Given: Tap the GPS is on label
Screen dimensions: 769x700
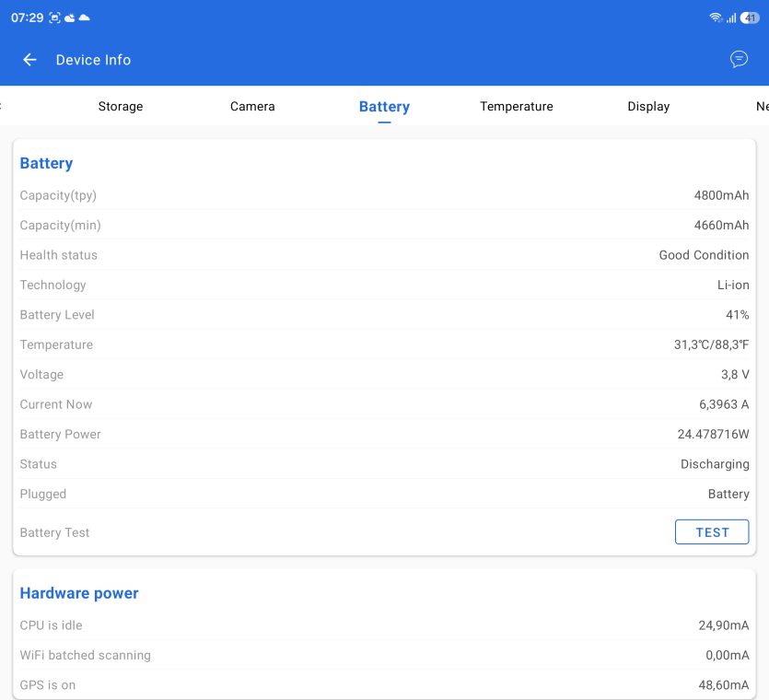Looking at the screenshot, I should click(x=48, y=685).
